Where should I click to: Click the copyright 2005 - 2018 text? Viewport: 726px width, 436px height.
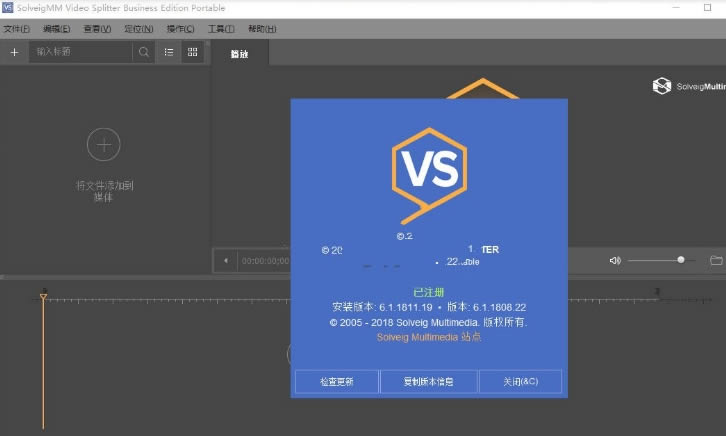pyautogui.click(x=428, y=322)
